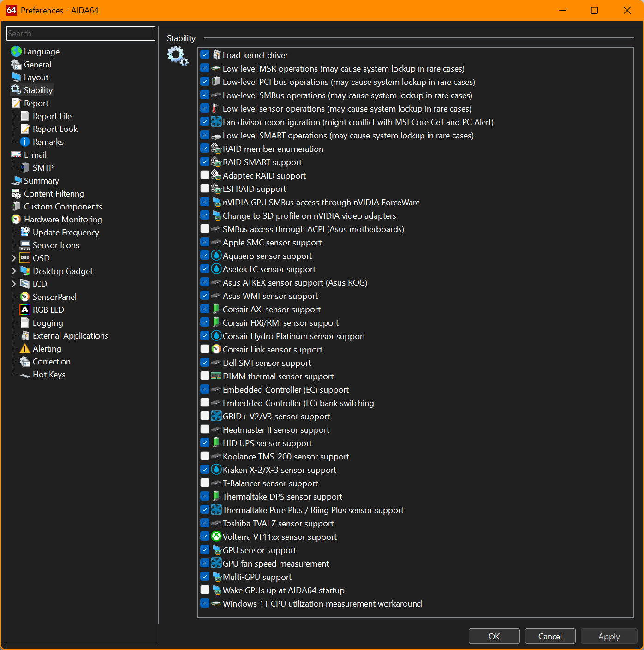Expand the Desktop Gadget section arrow
644x650 pixels.
[13, 271]
